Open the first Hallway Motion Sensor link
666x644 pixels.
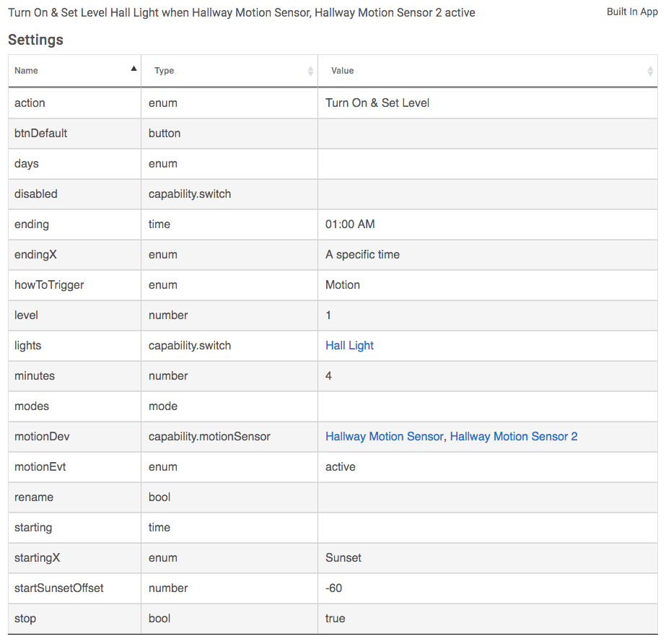pos(384,436)
